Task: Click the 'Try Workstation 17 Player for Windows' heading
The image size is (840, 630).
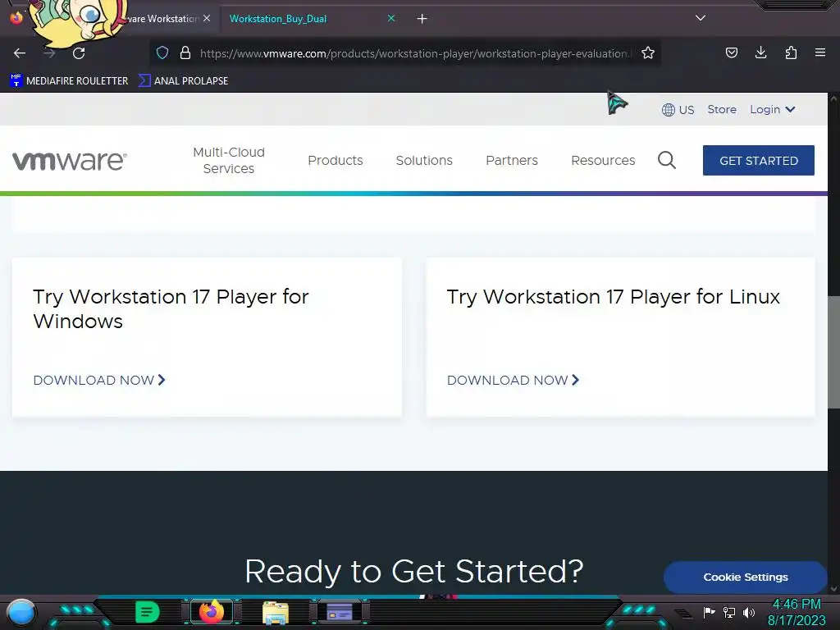Action: point(171,309)
